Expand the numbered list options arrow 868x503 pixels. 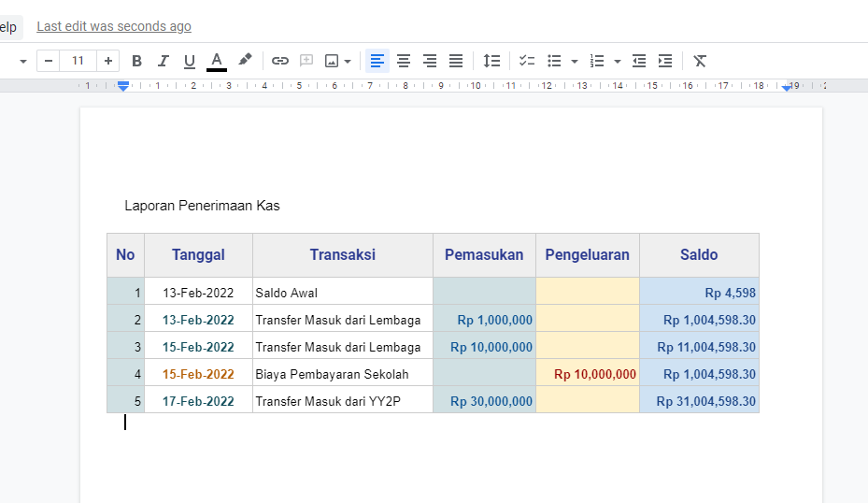[x=618, y=61]
